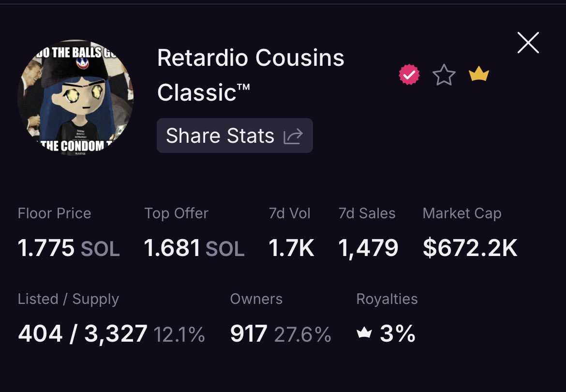Screen dimensions: 566x392
Task: Open Share Stats
Action: point(235,136)
